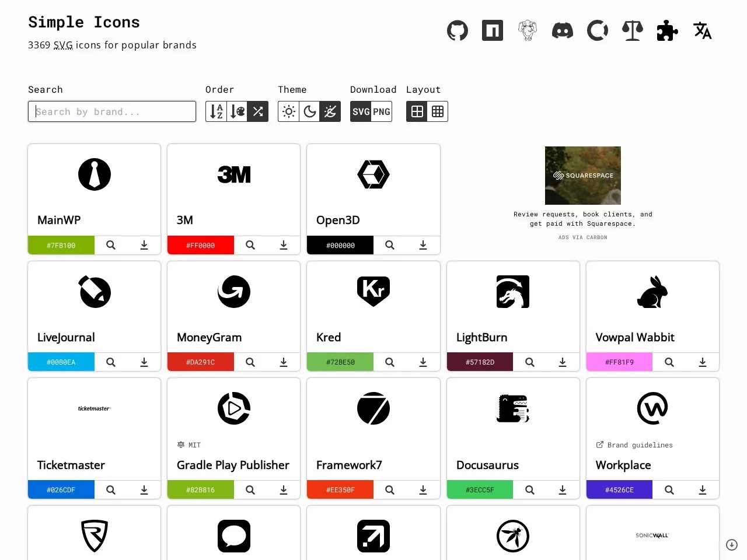Click the search by brand field
The width and height of the screenshot is (747, 560).
pos(111,111)
